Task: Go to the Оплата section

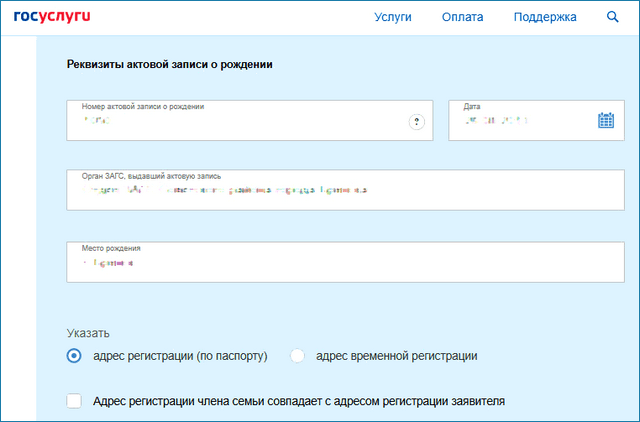Action: coord(462,17)
